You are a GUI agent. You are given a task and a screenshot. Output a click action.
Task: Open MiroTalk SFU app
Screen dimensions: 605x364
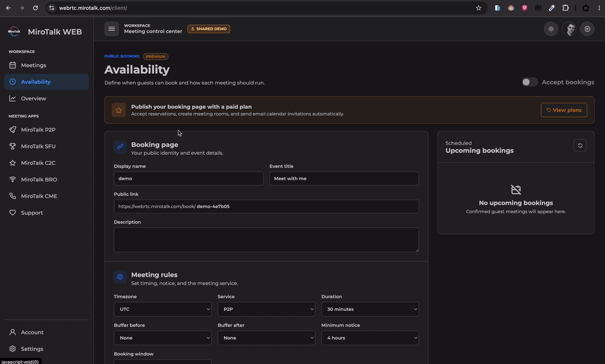46,147
